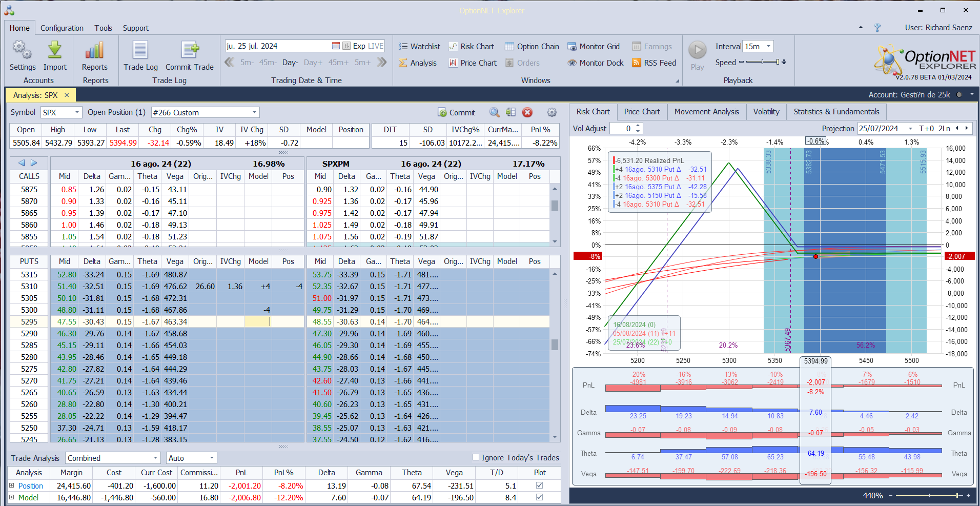Open the Watchlist window

[419, 46]
